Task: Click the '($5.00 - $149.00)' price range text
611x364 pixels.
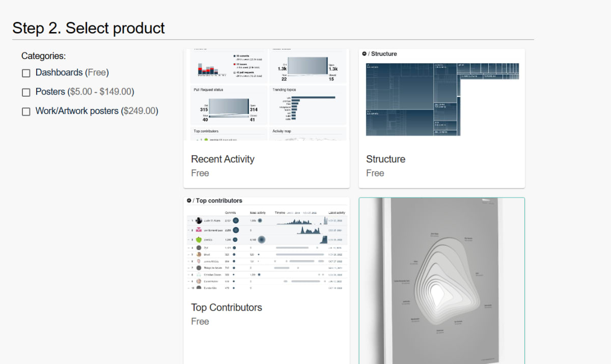Action: 101,92
